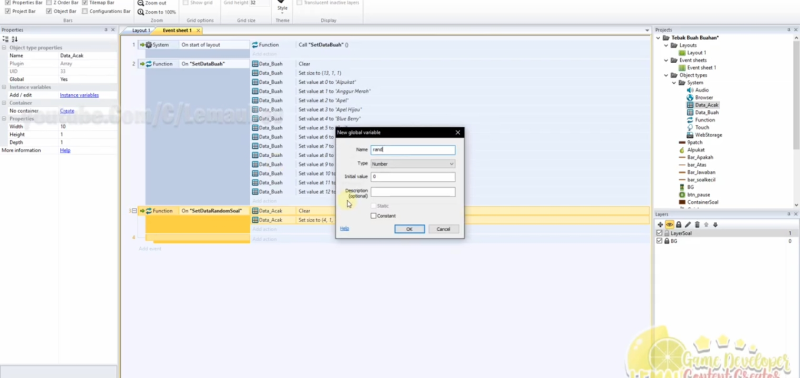This screenshot has width=800, height=378.
Task: Open Help link in Properties panel
Action: 65,150
